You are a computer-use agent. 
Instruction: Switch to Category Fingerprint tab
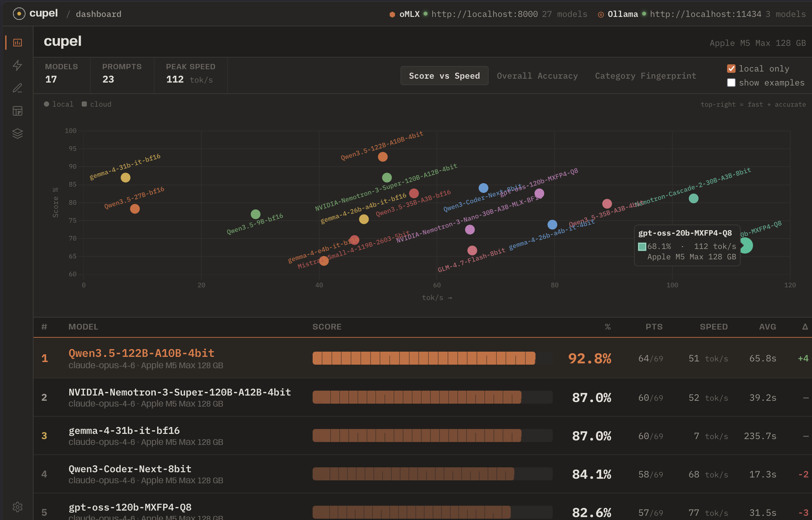click(x=645, y=76)
